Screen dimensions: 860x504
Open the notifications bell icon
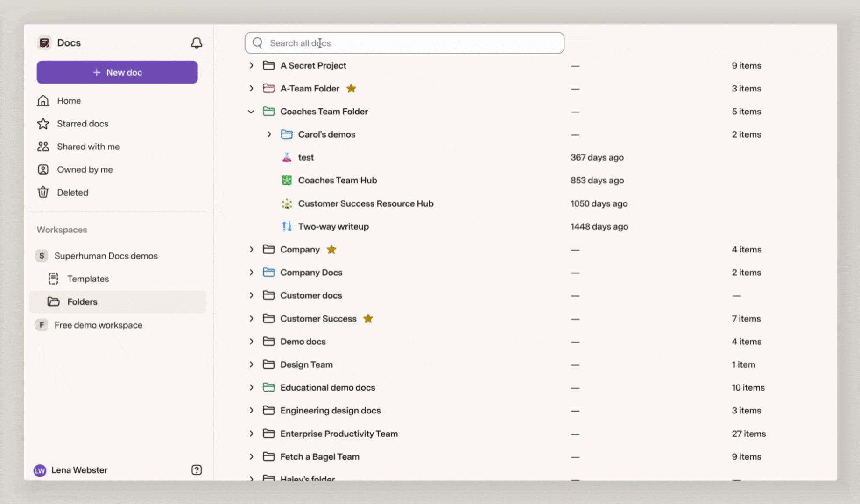[x=197, y=43]
